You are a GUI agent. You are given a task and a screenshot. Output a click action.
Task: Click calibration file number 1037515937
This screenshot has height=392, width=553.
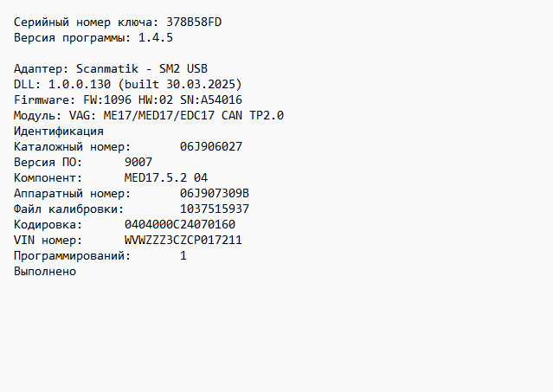tap(214, 209)
